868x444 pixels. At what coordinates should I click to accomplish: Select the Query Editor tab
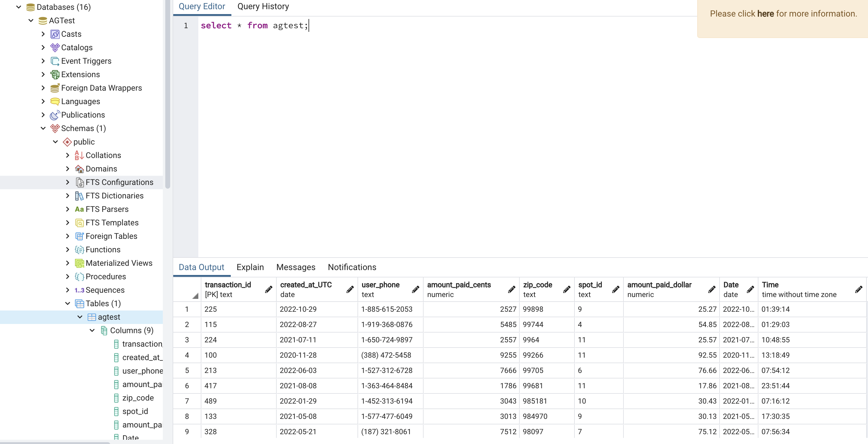click(202, 6)
